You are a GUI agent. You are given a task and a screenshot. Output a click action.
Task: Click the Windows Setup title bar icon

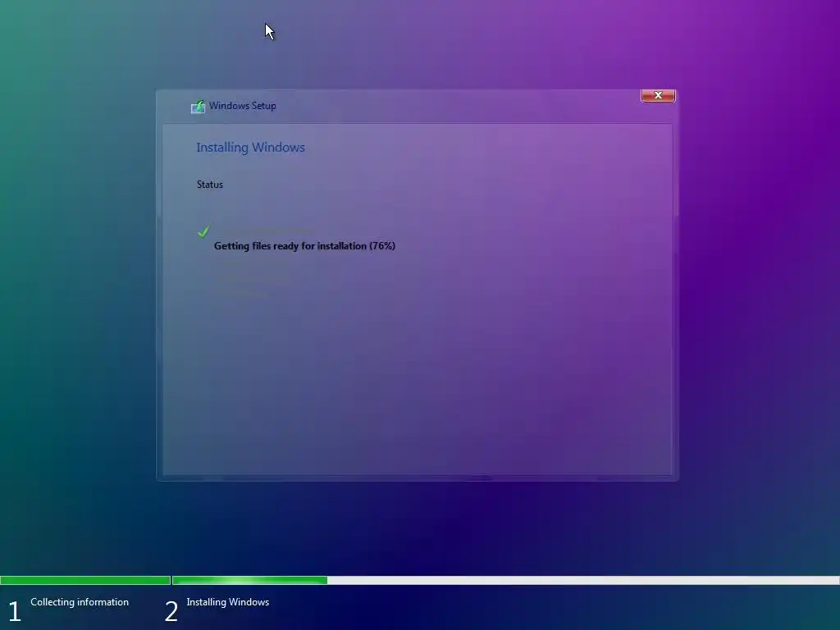tap(198, 107)
